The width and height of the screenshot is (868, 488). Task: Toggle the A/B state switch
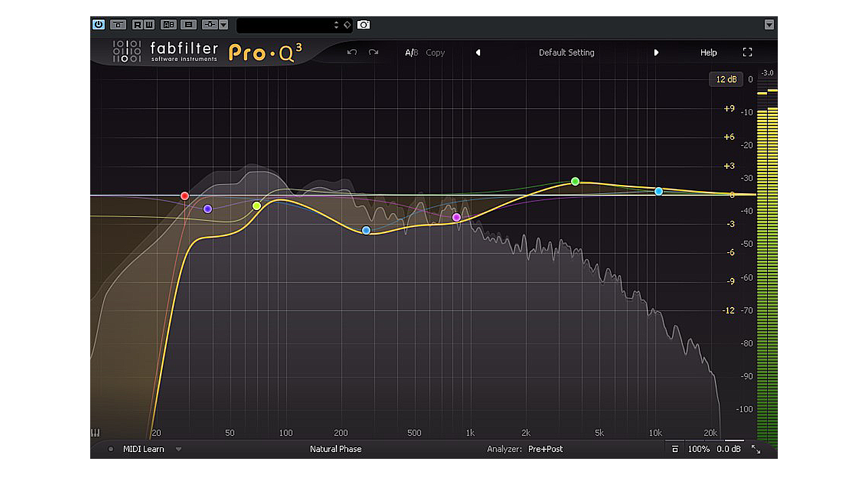pyautogui.click(x=412, y=52)
